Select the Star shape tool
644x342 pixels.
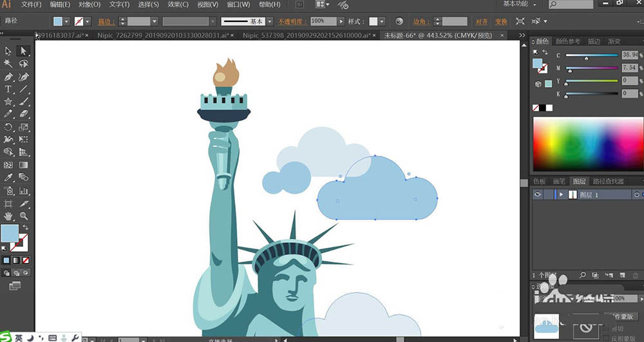(x=8, y=101)
